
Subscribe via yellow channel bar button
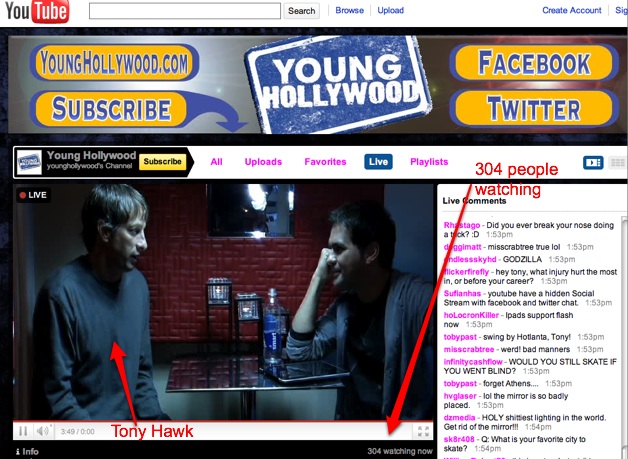pos(163,162)
